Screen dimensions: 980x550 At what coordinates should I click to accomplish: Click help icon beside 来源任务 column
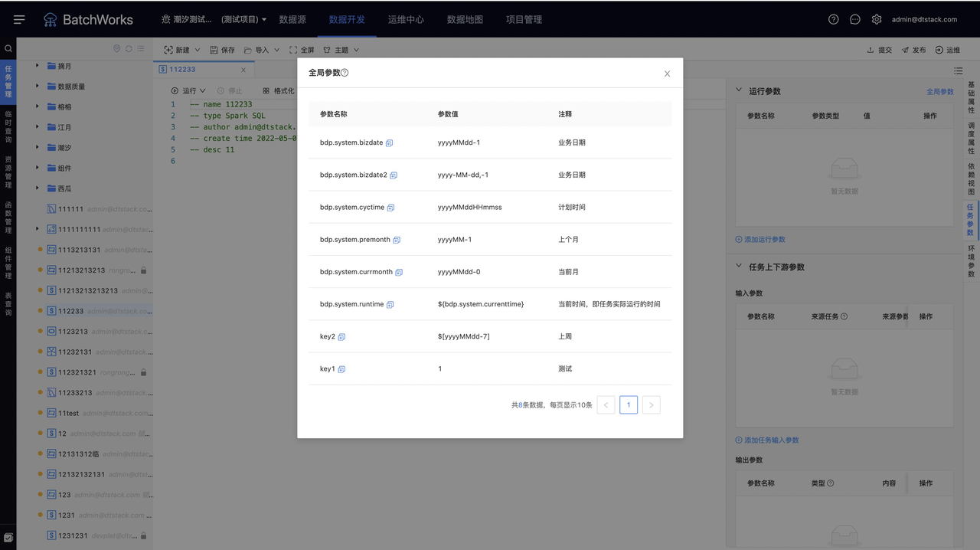tap(844, 316)
